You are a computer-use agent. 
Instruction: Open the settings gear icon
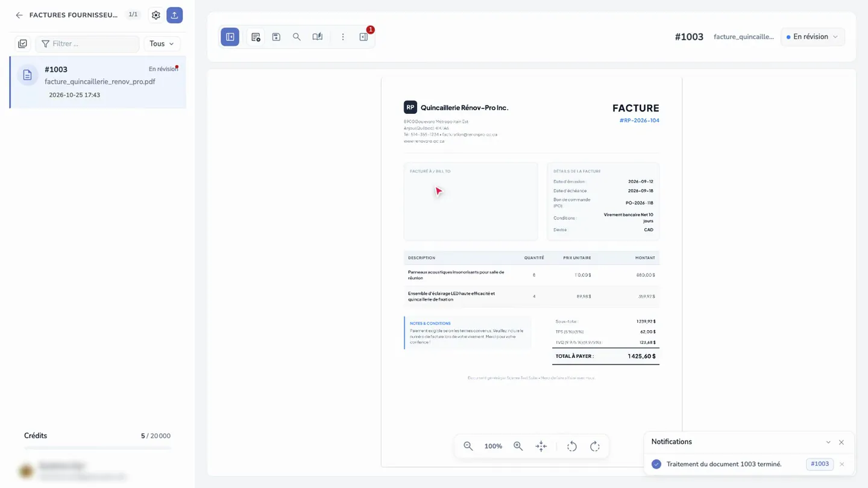point(156,15)
